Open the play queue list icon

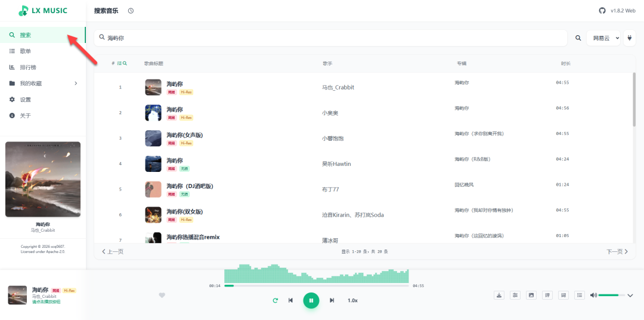point(580,295)
